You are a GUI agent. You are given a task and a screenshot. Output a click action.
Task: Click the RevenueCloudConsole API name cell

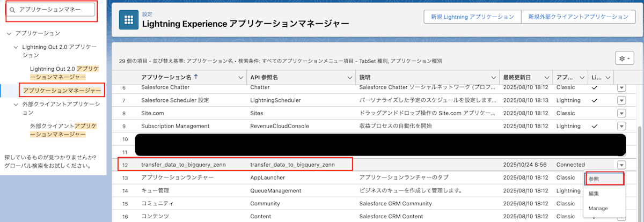281,126
